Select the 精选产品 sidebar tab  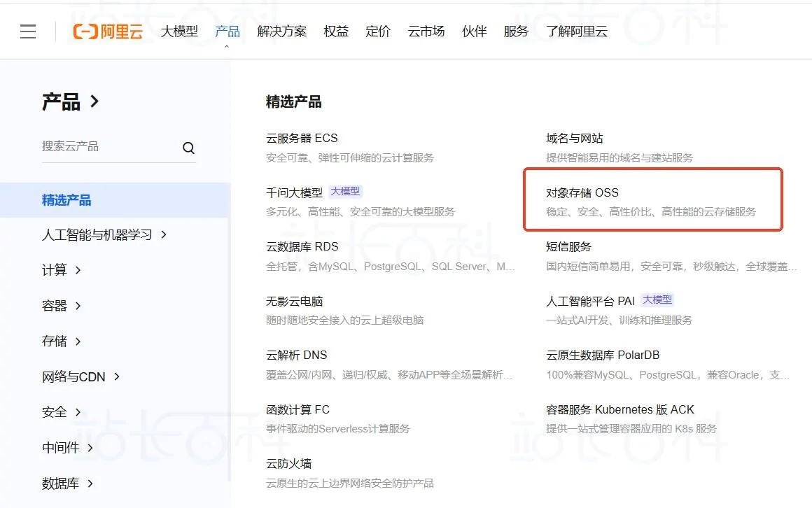pyautogui.click(x=66, y=199)
